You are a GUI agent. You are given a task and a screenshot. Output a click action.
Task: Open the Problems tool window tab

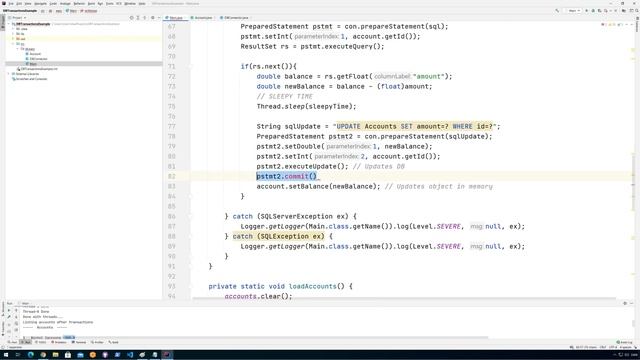click(x=58, y=342)
